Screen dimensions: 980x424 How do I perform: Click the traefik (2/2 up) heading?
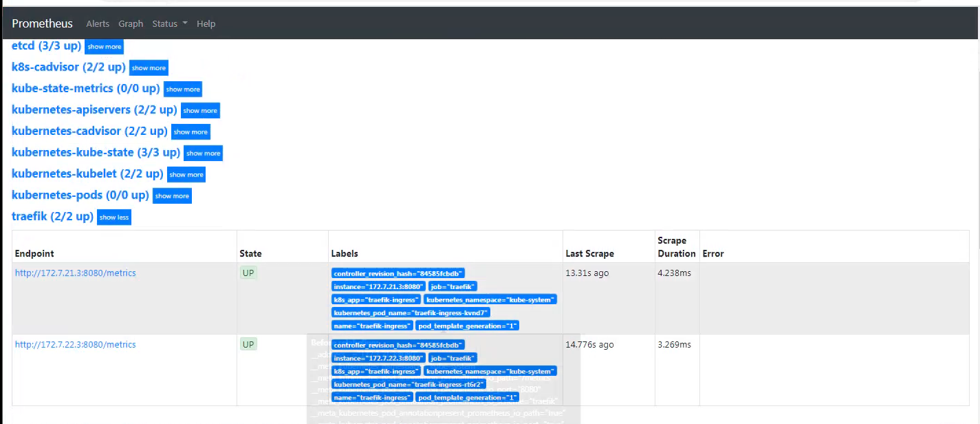pyautogui.click(x=52, y=216)
